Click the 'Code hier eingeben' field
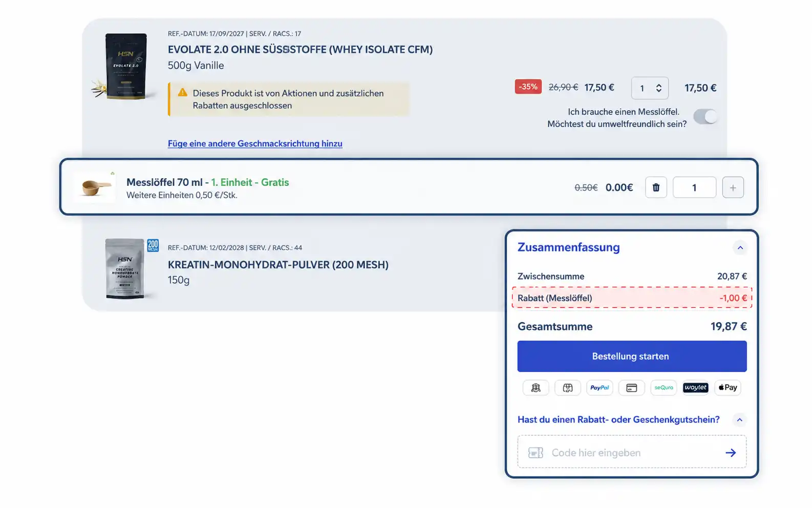Screen dimensions: 812x508 pyautogui.click(x=632, y=452)
